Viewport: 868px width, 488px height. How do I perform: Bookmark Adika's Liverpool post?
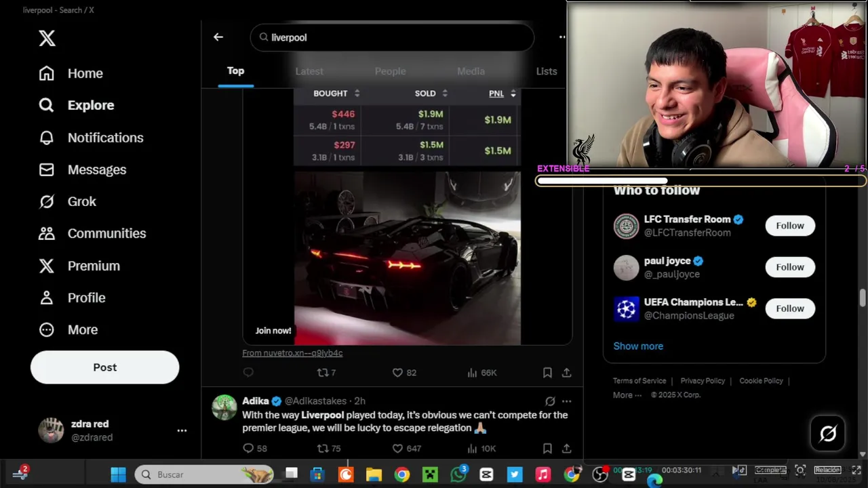click(x=547, y=449)
